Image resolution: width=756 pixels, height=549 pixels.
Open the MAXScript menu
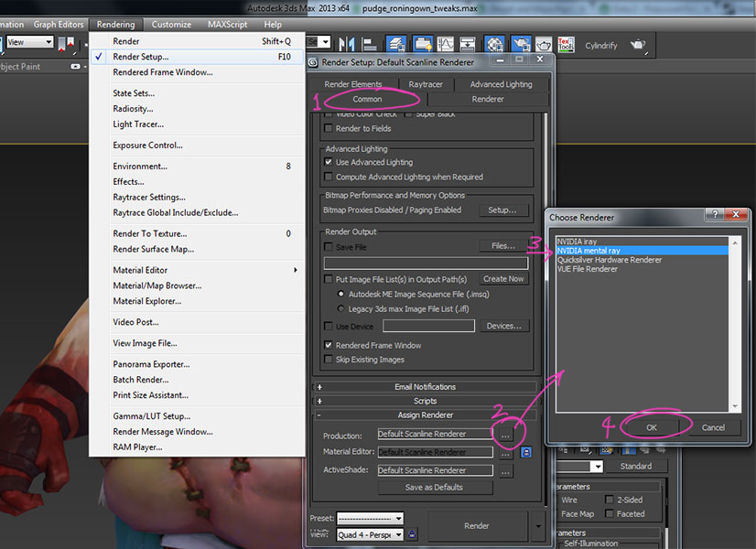pyautogui.click(x=228, y=24)
